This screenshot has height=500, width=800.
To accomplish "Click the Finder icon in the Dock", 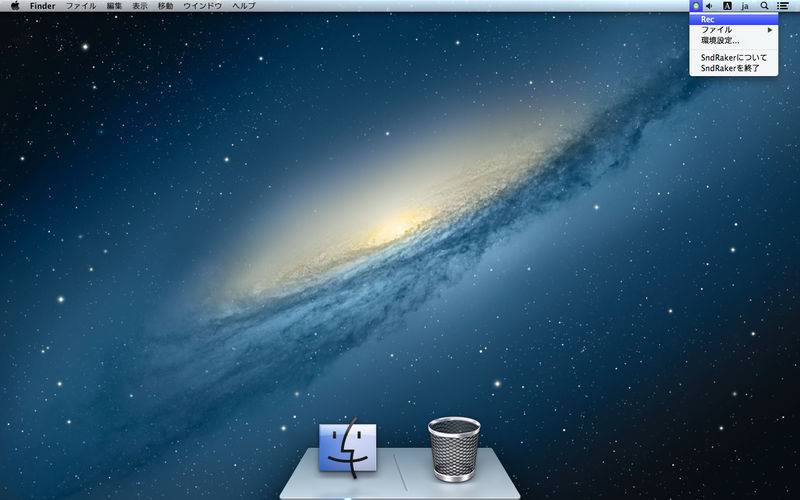I will pyautogui.click(x=348, y=447).
